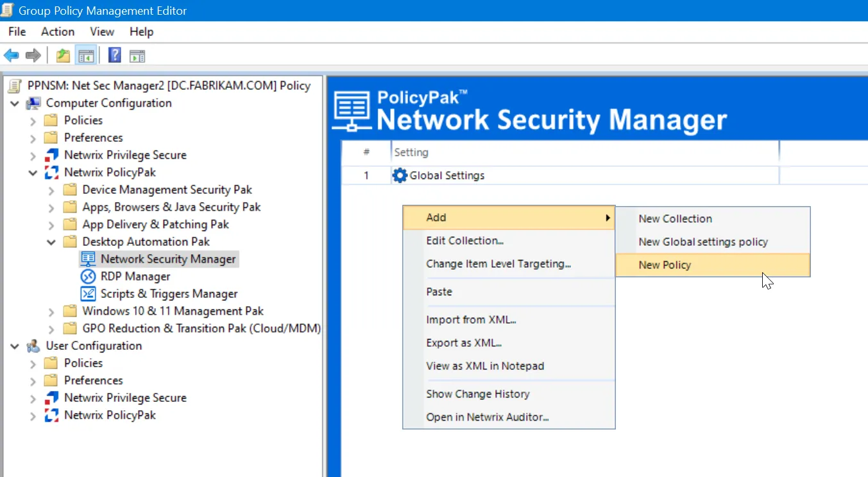Click the Desktop Automation Pak folder icon
This screenshot has width=868, height=477.
click(70, 242)
